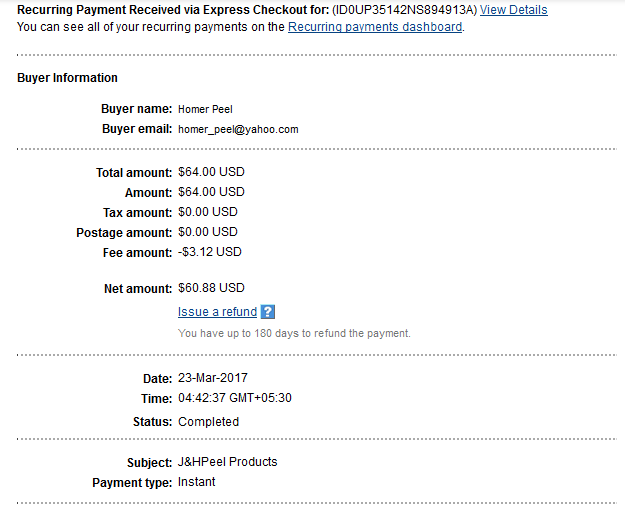Click the buyer email homer_peel@yahoo.com
Screen dimensions: 625x509
click(x=238, y=129)
